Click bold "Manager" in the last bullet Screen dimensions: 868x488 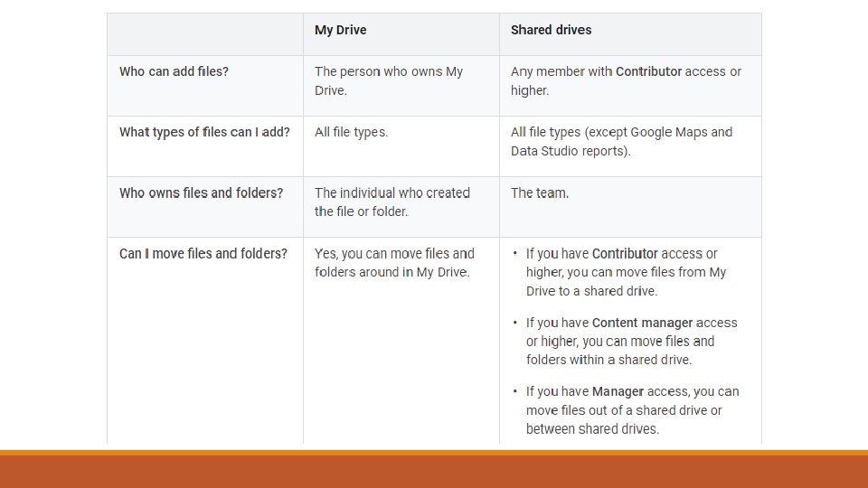point(618,391)
